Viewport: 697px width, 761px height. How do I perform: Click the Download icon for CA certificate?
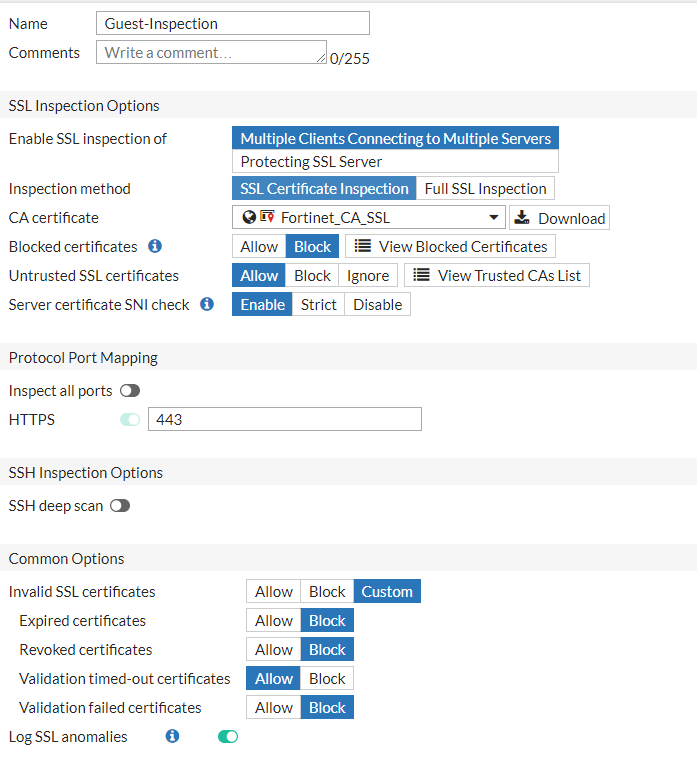[x=524, y=218]
